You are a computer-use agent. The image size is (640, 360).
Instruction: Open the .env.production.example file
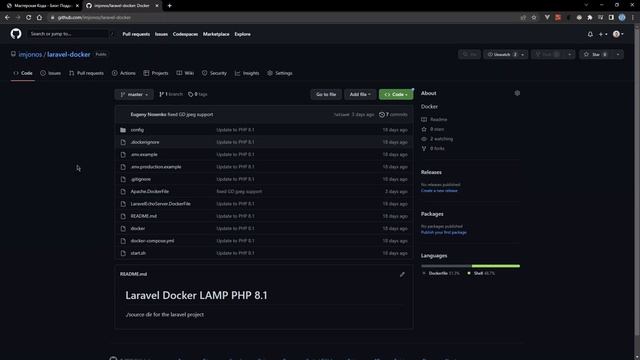coord(156,167)
